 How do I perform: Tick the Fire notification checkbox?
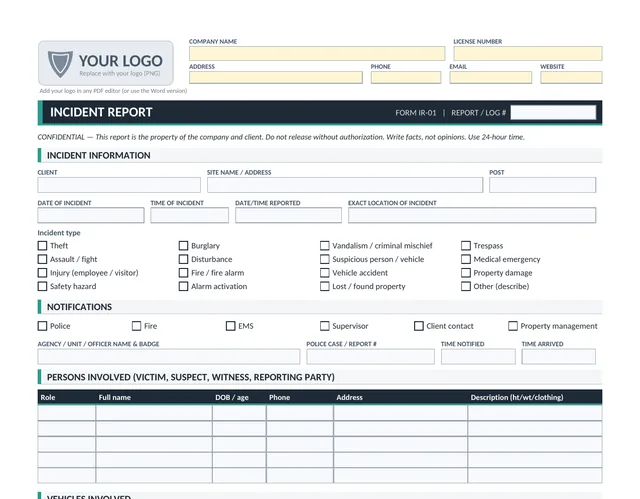[x=136, y=326]
